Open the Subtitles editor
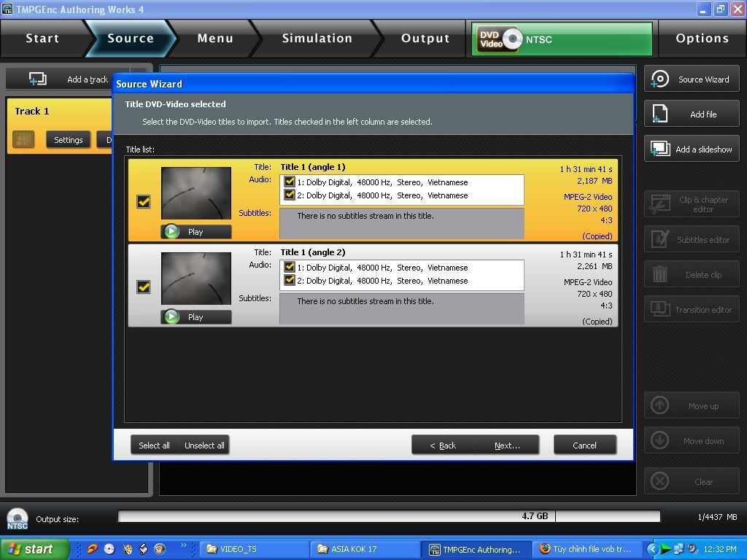This screenshot has height=560, width=747. point(692,239)
